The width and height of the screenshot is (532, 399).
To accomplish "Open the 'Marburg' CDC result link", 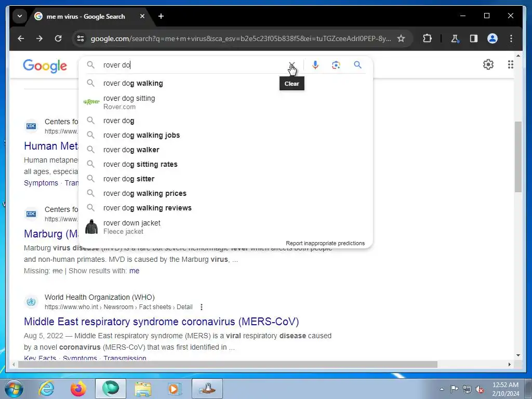I will coord(51,234).
